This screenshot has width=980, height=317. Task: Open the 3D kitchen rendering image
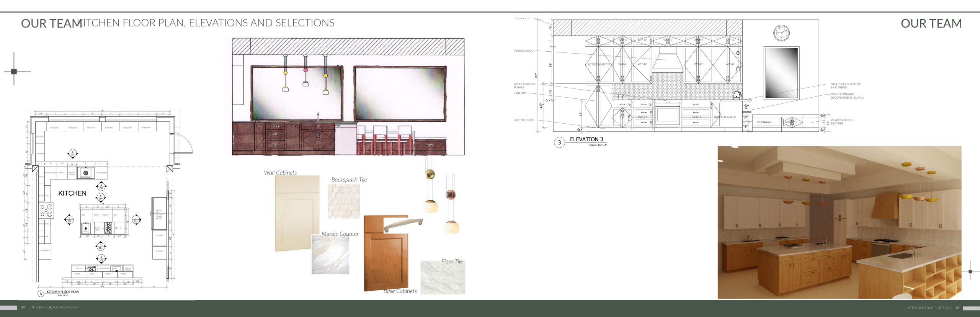pos(839,222)
